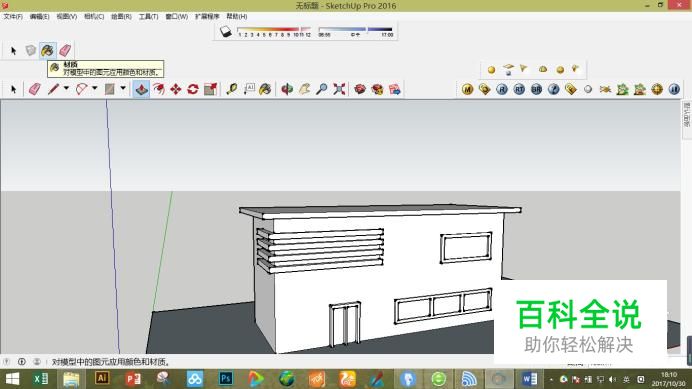This screenshot has height=389, width=692.
Task: Toggle the shadow display button
Action: pos(226,31)
